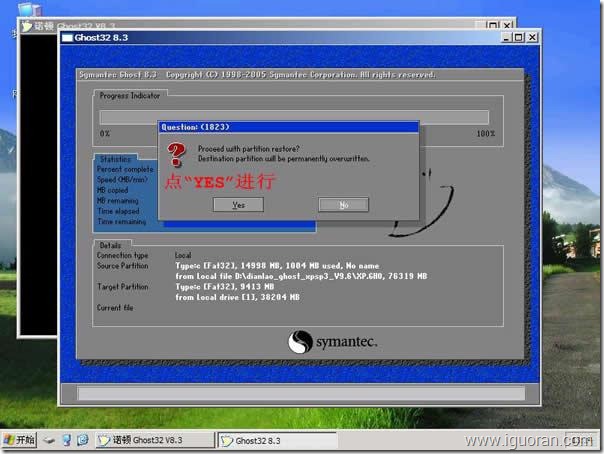Click No to cancel partition restore
Image resolution: width=604 pixels, height=454 pixels.
343,204
